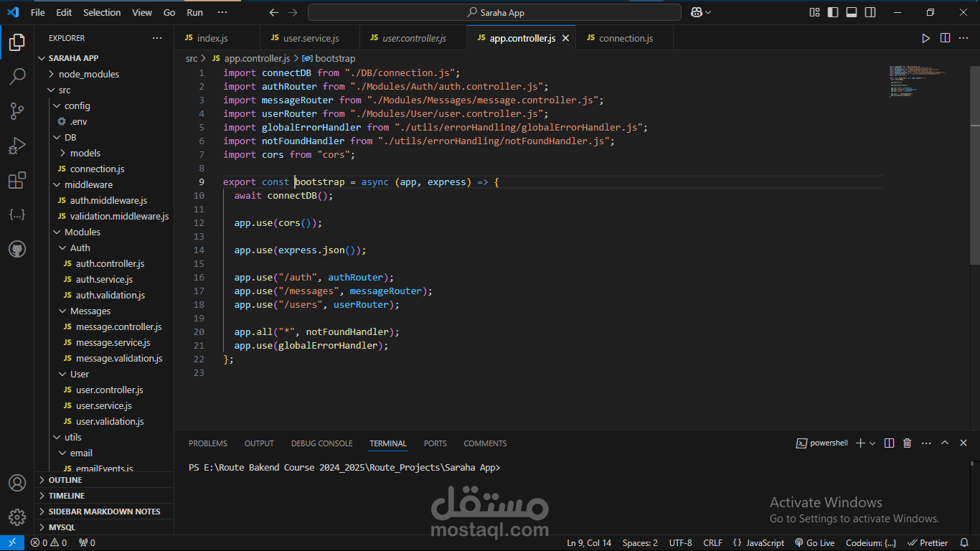The height and width of the screenshot is (551, 980).
Task: Expand the MYSQL section
Action: pyautogui.click(x=105, y=527)
